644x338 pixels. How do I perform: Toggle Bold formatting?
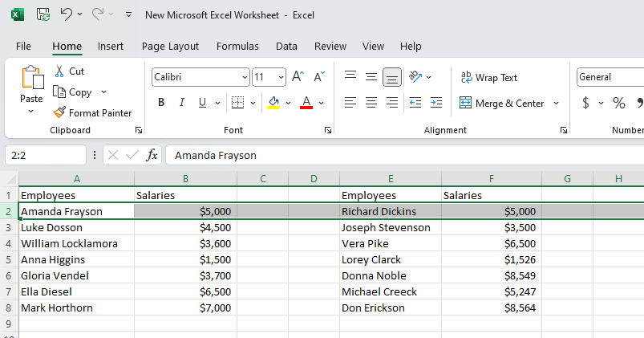(x=161, y=103)
